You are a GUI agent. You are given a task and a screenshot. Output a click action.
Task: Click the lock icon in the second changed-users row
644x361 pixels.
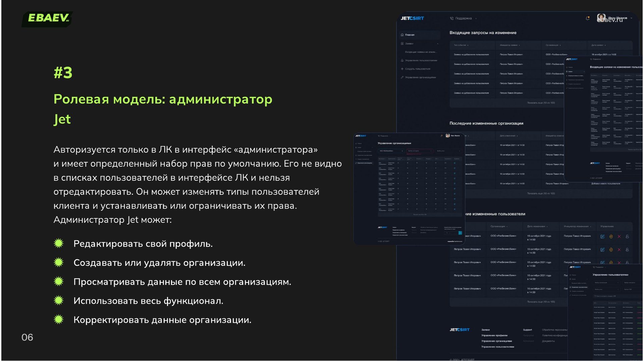point(611,250)
